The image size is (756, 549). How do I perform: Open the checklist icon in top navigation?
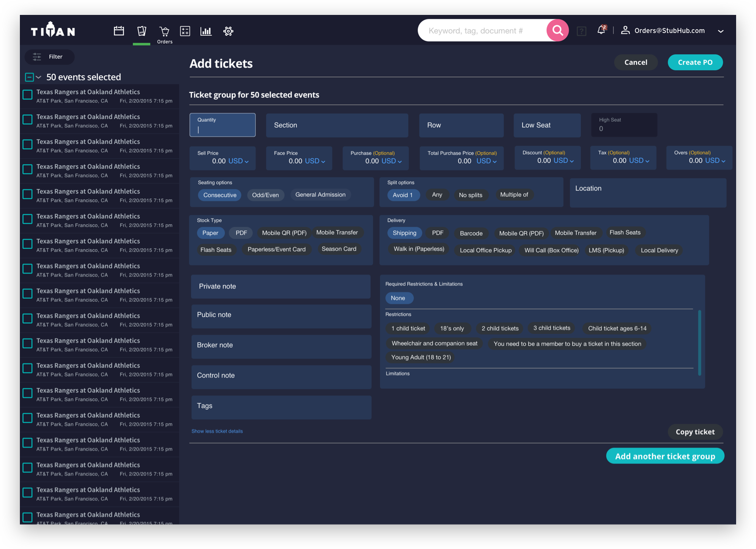[x=185, y=31]
